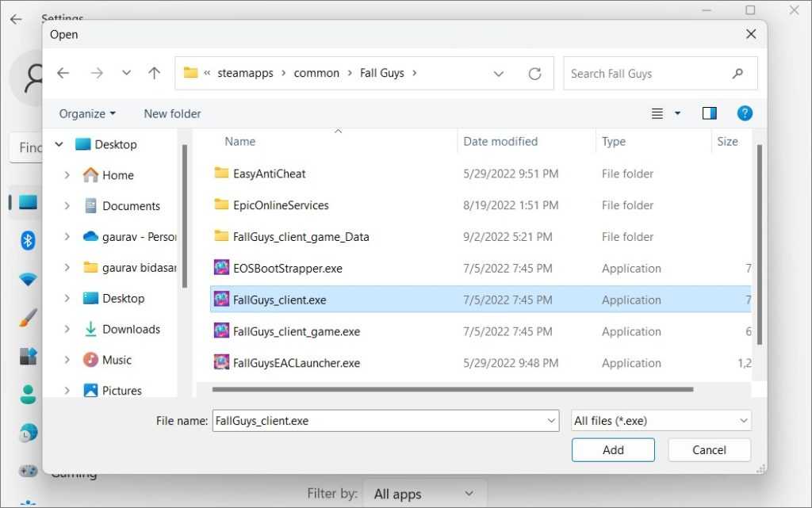
Task: Open All files (*.exe) filter
Action: click(661, 421)
